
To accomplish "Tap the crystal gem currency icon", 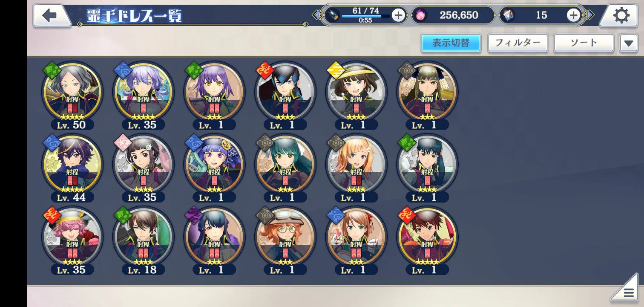I will [508, 15].
